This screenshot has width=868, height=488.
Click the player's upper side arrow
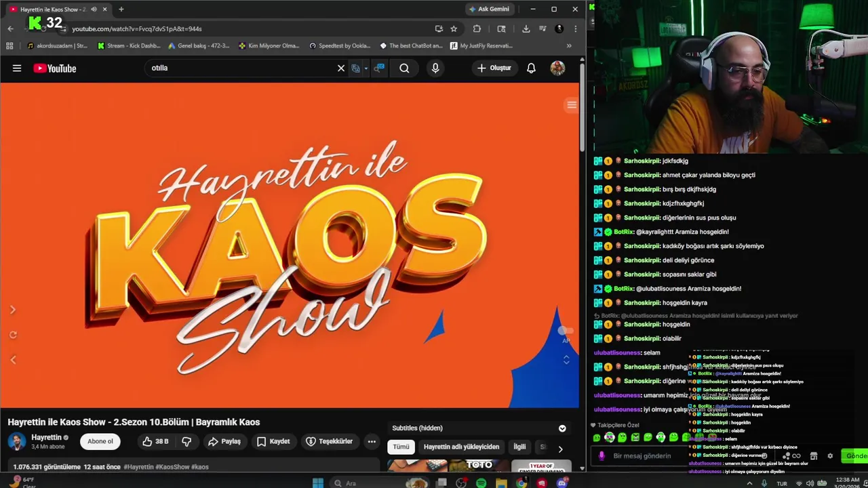pyautogui.click(x=13, y=310)
